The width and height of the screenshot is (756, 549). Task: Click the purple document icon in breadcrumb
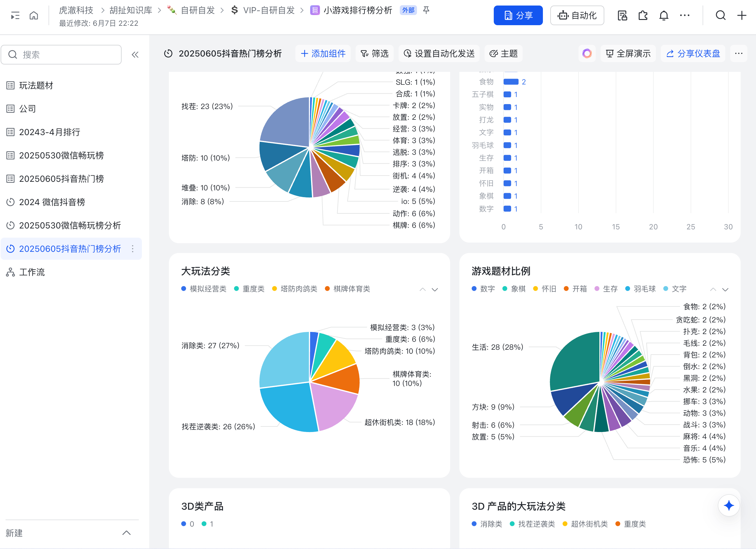tap(315, 10)
